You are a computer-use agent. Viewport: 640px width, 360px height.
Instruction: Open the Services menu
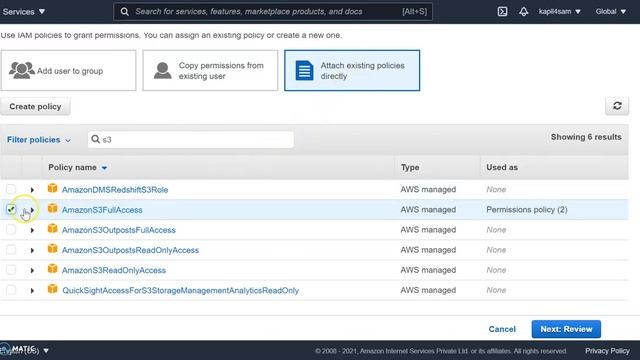click(24, 11)
